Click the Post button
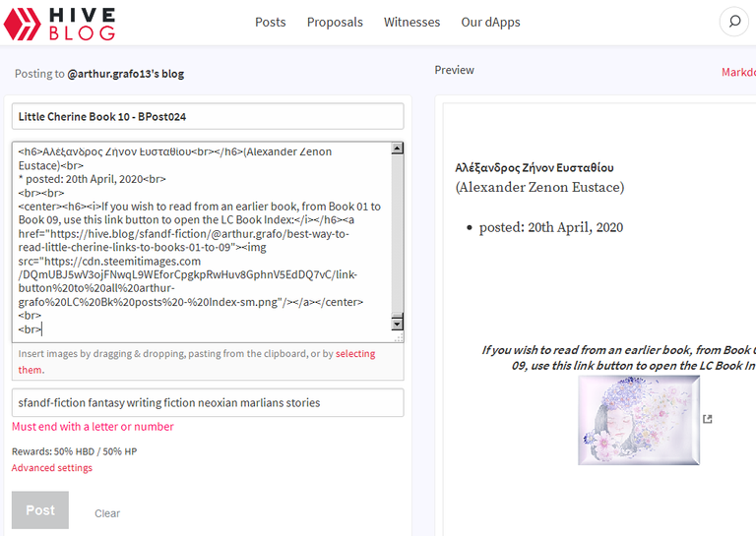The width and height of the screenshot is (756, 536). (x=40, y=510)
